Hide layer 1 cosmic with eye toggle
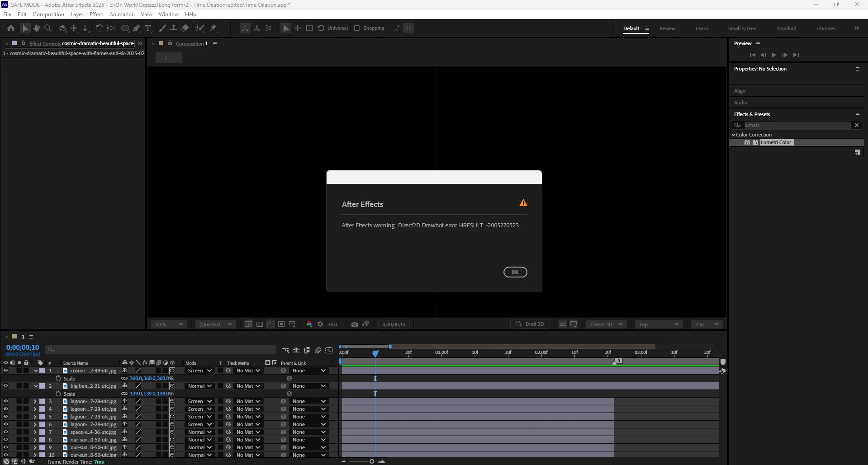This screenshot has width=868, height=465. (5, 371)
